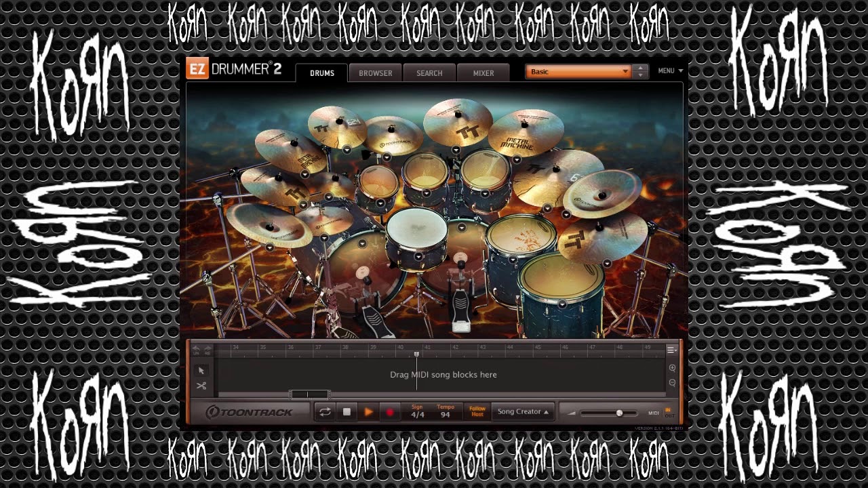Click the 'Drag MIDI song blocks here' area
Viewport: 868px width, 488px height.
(443, 374)
